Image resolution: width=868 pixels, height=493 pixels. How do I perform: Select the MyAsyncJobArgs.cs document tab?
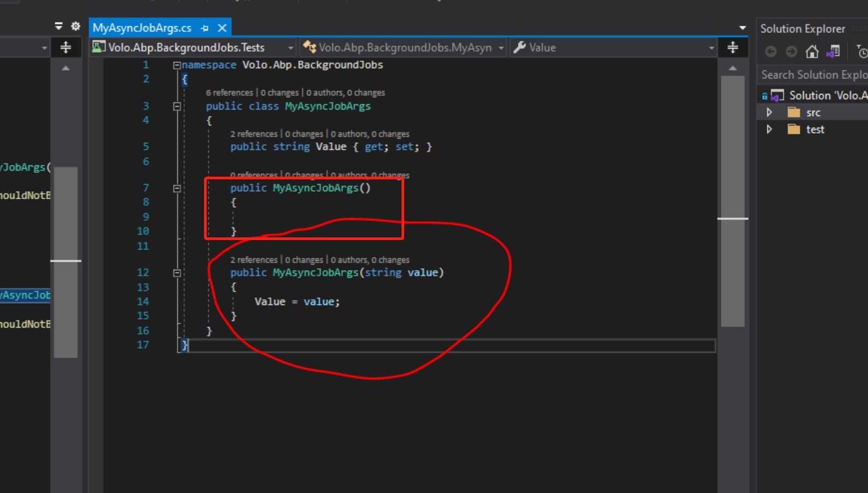tap(142, 28)
